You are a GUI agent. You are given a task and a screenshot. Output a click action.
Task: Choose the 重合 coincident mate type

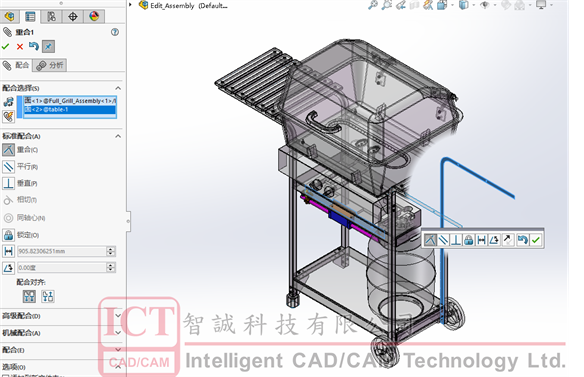tap(20, 150)
